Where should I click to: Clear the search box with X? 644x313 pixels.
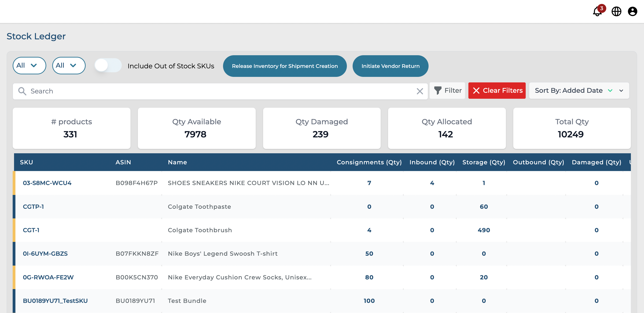point(420,91)
